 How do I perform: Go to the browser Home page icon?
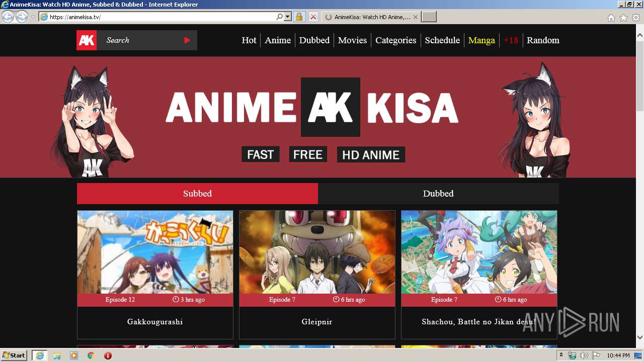pos(611,18)
